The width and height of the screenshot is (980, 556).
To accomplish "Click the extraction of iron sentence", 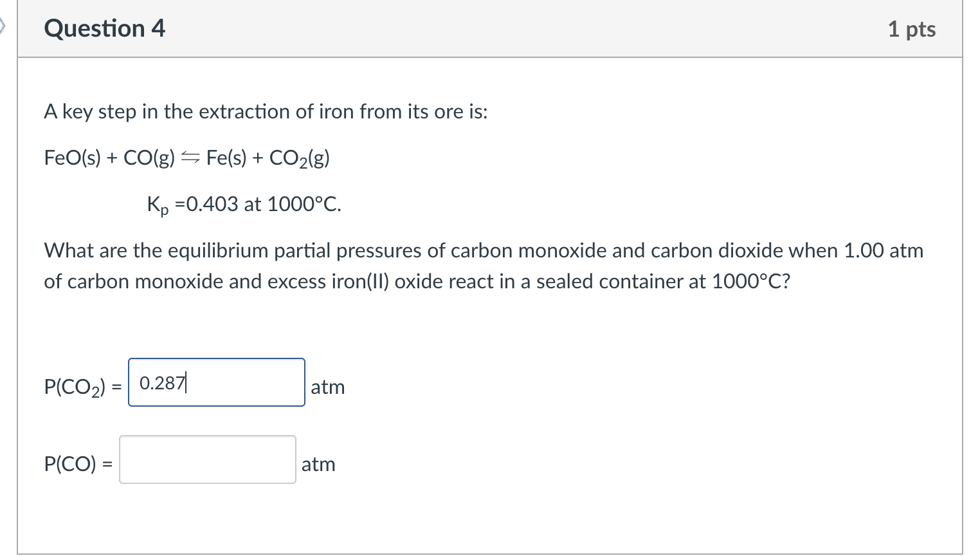I will point(266,111).
